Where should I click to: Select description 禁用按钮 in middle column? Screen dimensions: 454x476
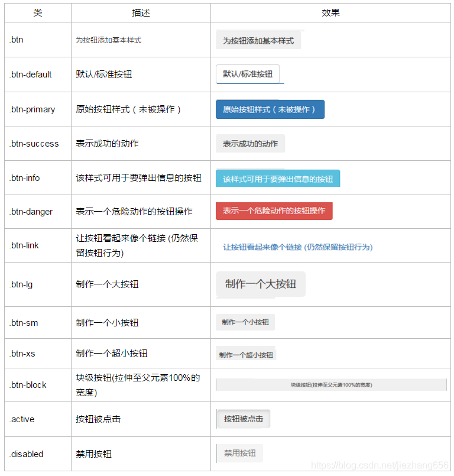(x=94, y=454)
